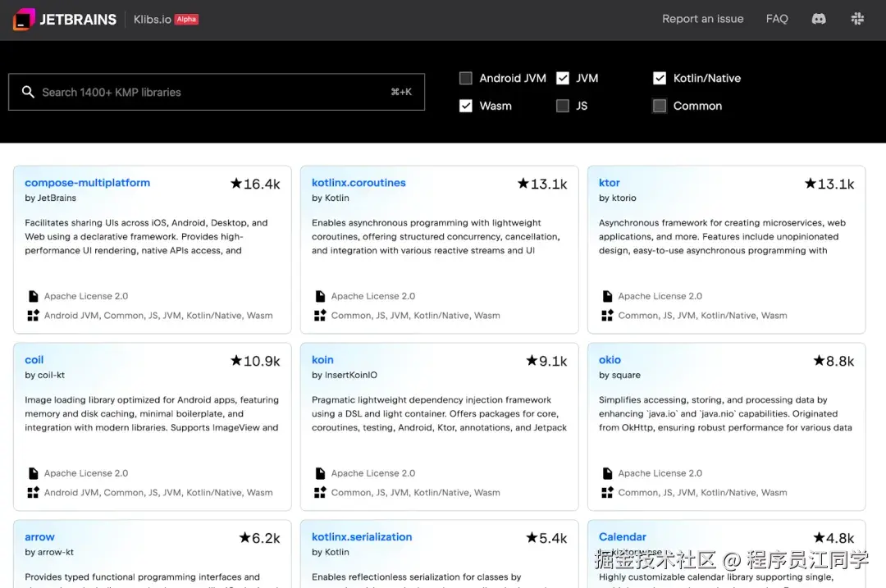Click the Alpha badge

[x=186, y=19]
